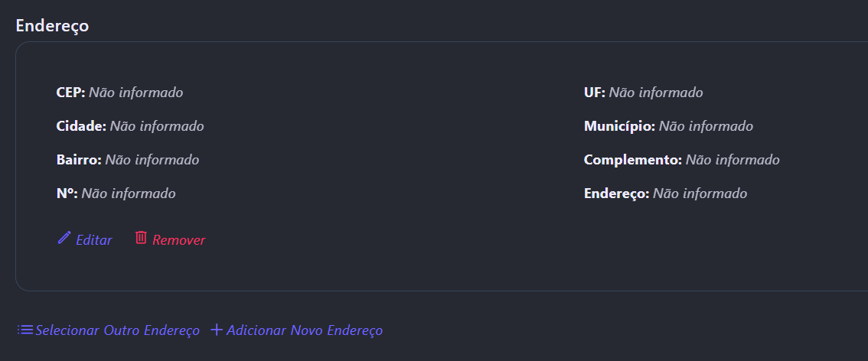Click the CEP label
Screen dimensions: 868x361
point(70,93)
